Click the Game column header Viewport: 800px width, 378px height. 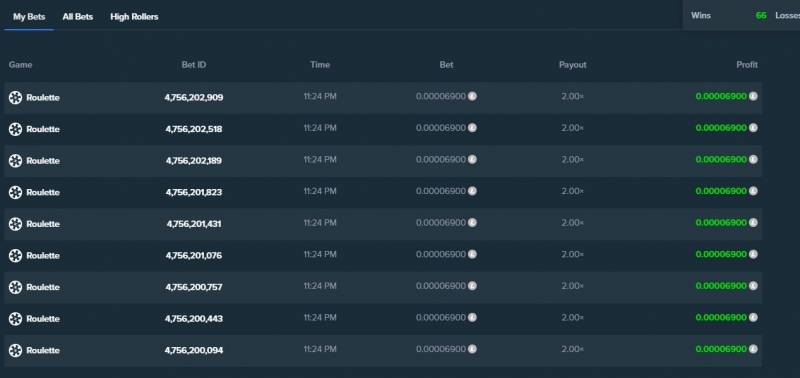(20, 65)
